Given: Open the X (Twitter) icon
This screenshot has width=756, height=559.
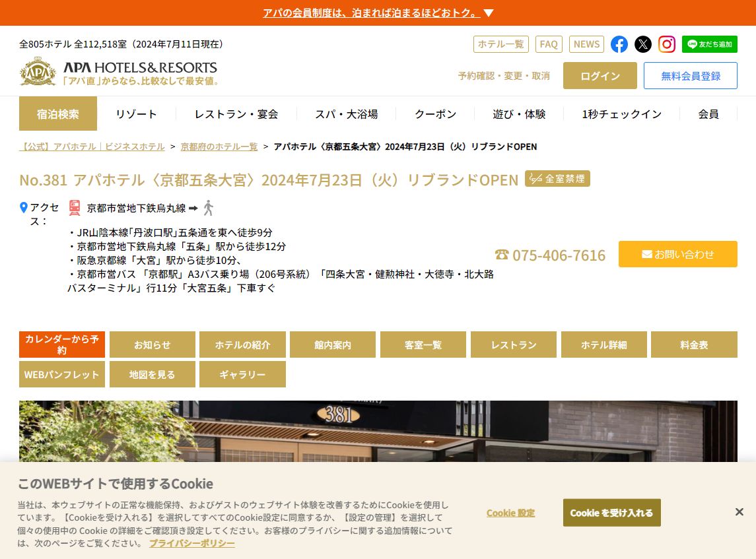Looking at the screenshot, I should [642, 44].
